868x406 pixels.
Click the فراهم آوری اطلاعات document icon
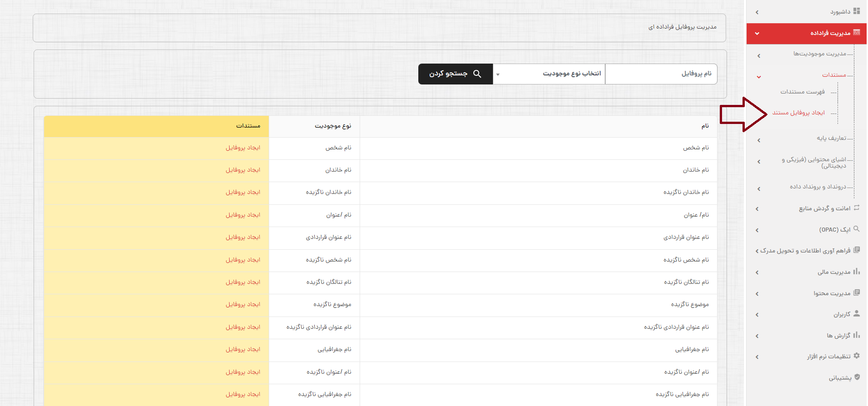(x=857, y=250)
